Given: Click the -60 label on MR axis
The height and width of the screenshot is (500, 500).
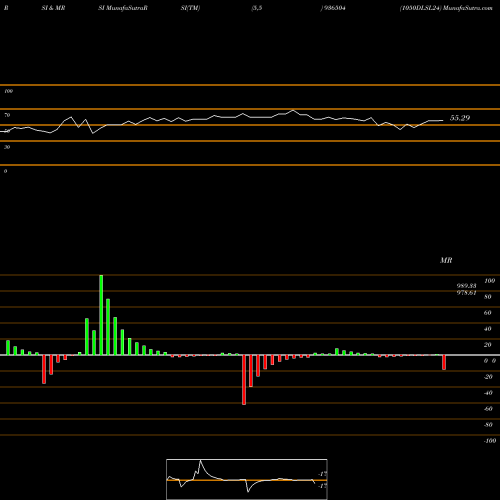Looking at the screenshot, I should pos(488,409).
